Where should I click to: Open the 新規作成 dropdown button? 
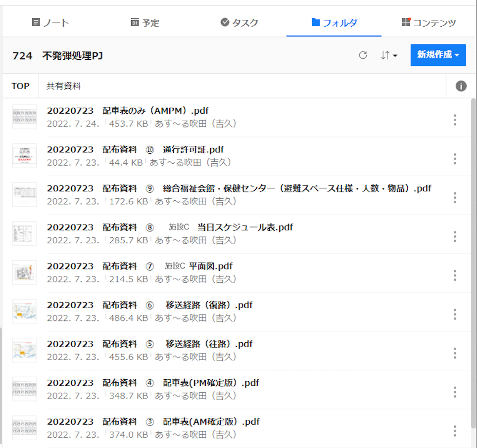[x=438, y=55]
